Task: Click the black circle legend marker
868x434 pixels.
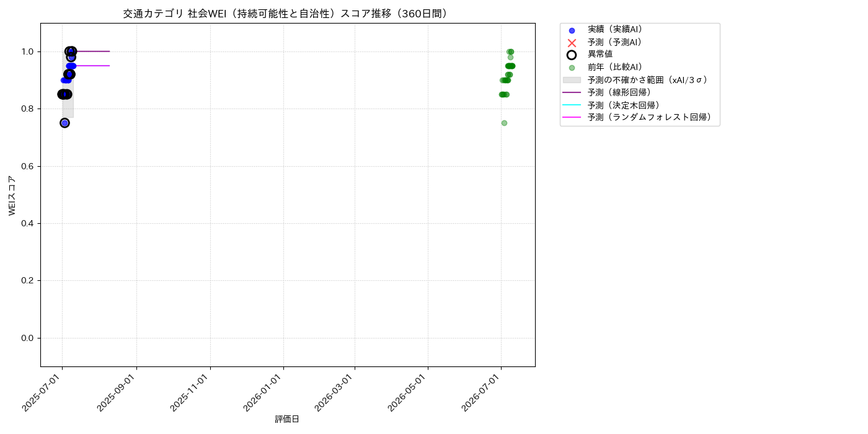Action: [x=572, y=55]
